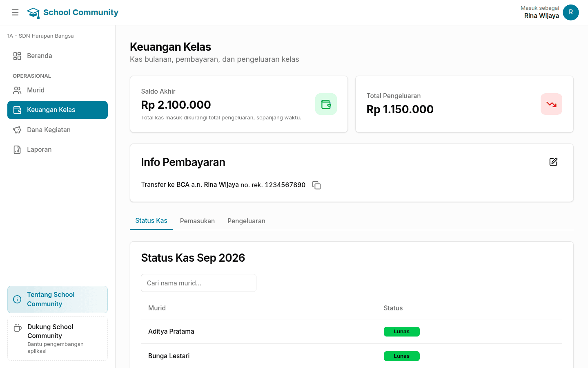Click the 1A - SDN Harapan Bangsa class label
This screenshot has height=368, width=588.
coord(40,36)
